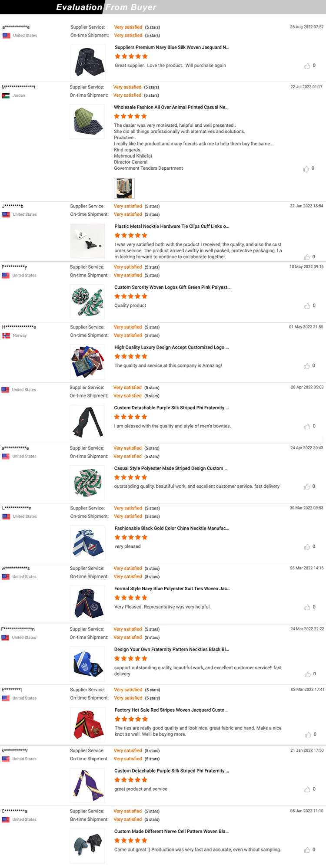The height and width of the screenshot is (868, 326).
Task: Click the pocket squares product thumbnail
Action: [x=88, y=362]
